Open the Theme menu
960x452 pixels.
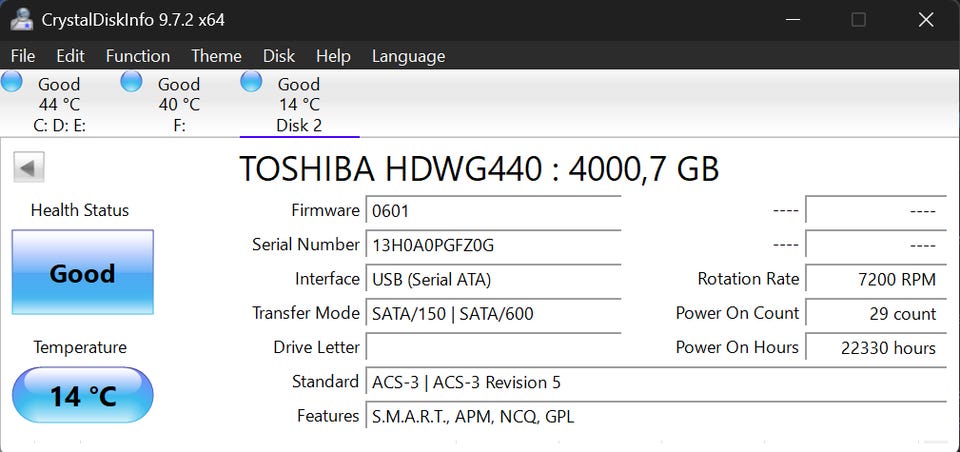click(216, 56)
